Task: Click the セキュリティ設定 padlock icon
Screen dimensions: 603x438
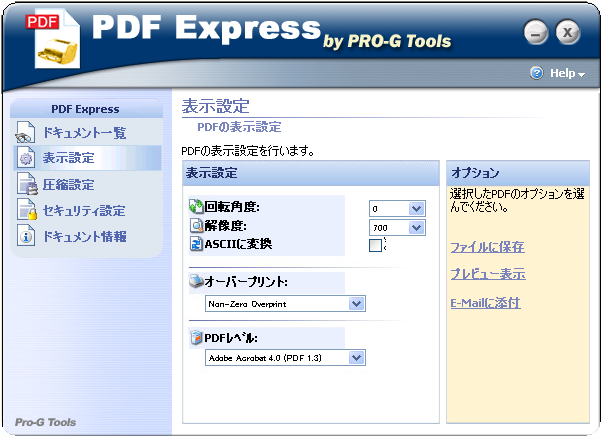Action: coord(27,210)
